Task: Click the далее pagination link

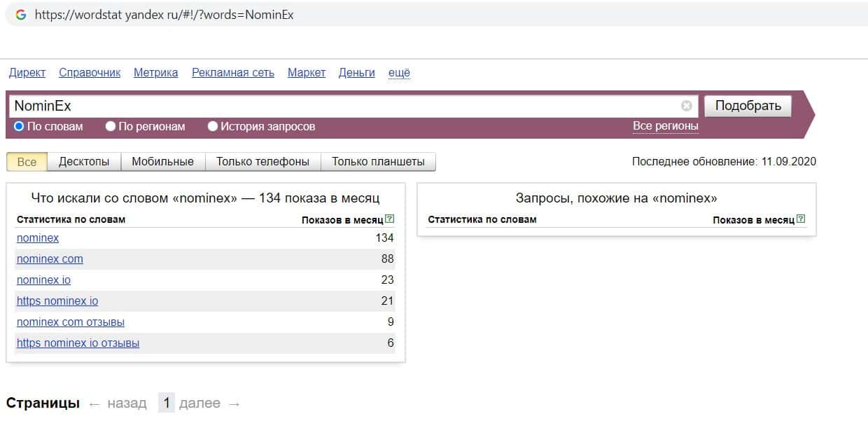Action: point(199,404)
